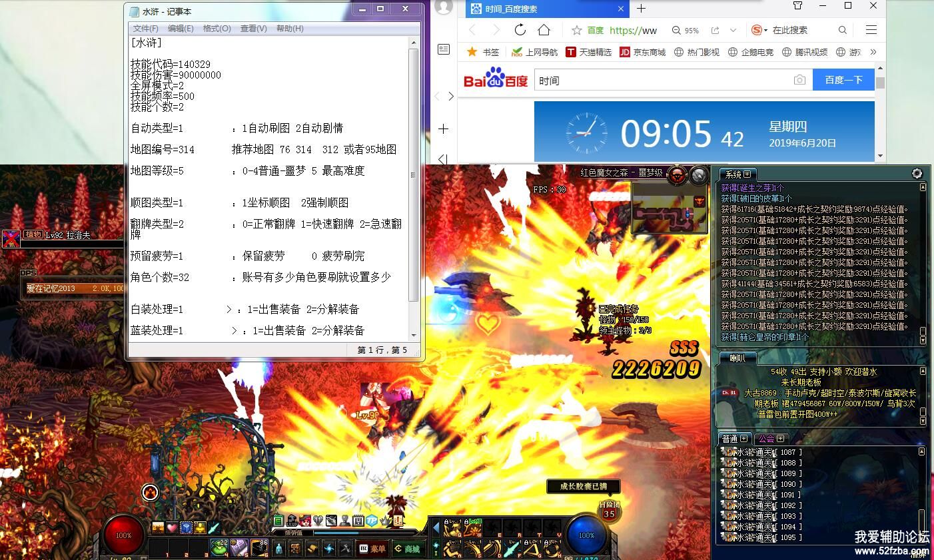Screen dimensions: 934x560
Task: Open the 京东商城 bookmark
Action: pos(643,52)
